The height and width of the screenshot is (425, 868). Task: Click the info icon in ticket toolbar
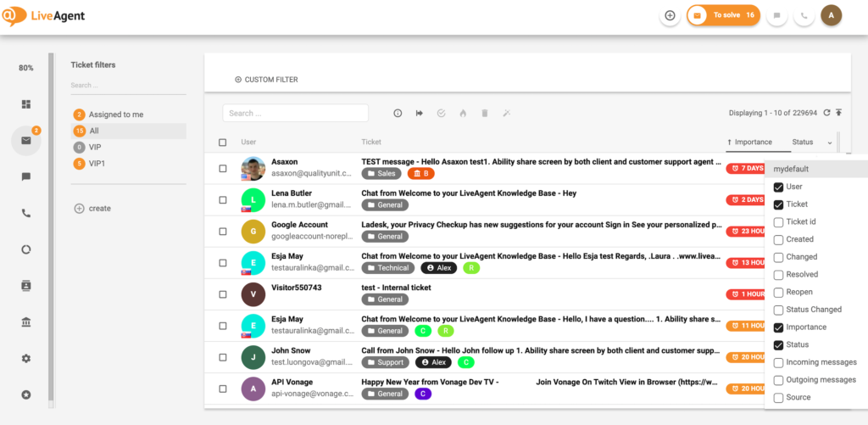point(398,113)
